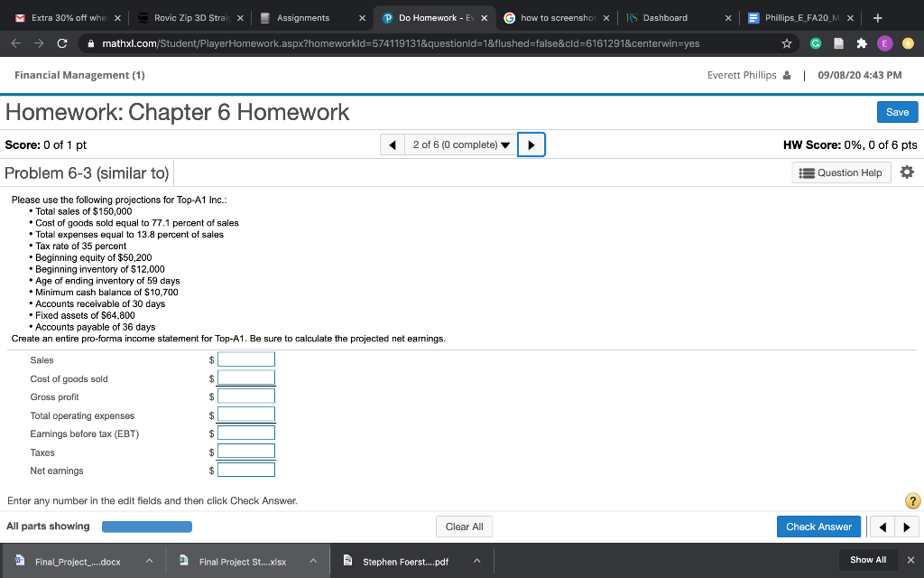
Task: Open the question selector showing 2 of 6
Action: tap(460, 144)
